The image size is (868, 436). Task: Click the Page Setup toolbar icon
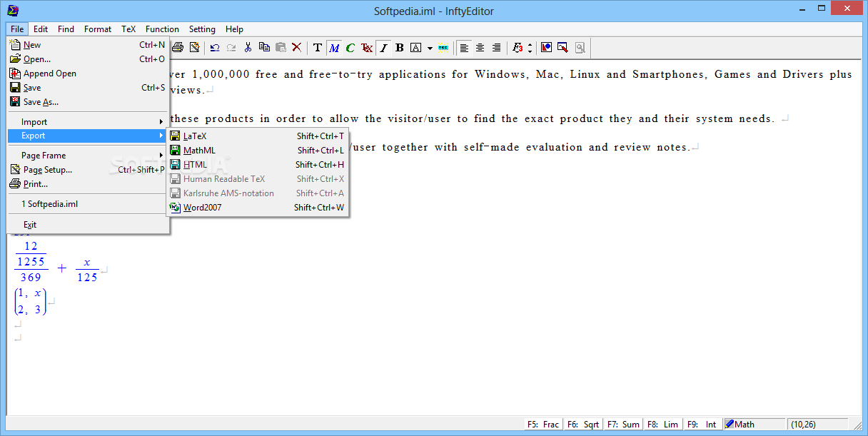[x=194, y=48]
